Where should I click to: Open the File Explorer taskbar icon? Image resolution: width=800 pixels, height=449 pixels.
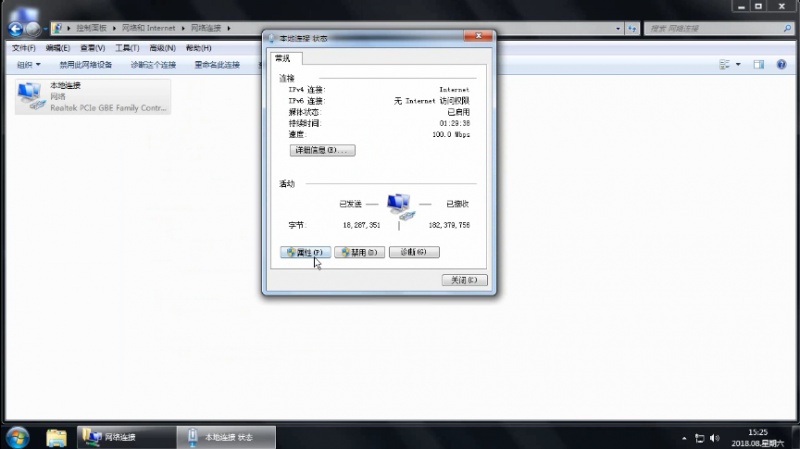(x=56, y=437)
